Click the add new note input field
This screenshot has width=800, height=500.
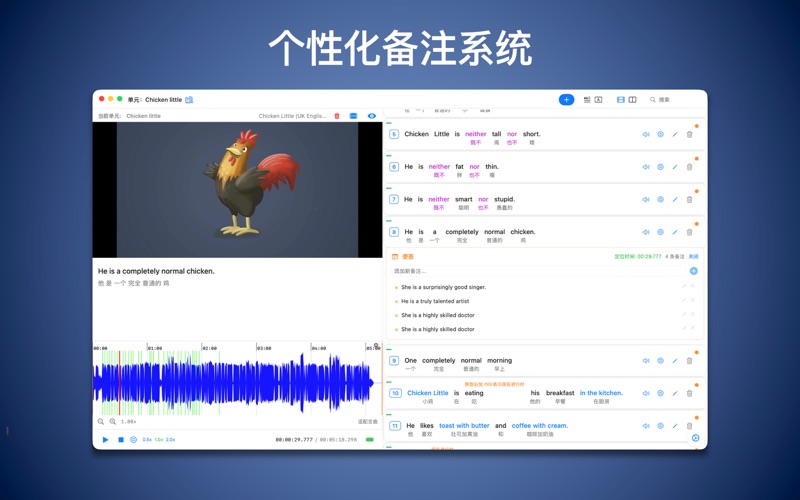click(538, 271)
